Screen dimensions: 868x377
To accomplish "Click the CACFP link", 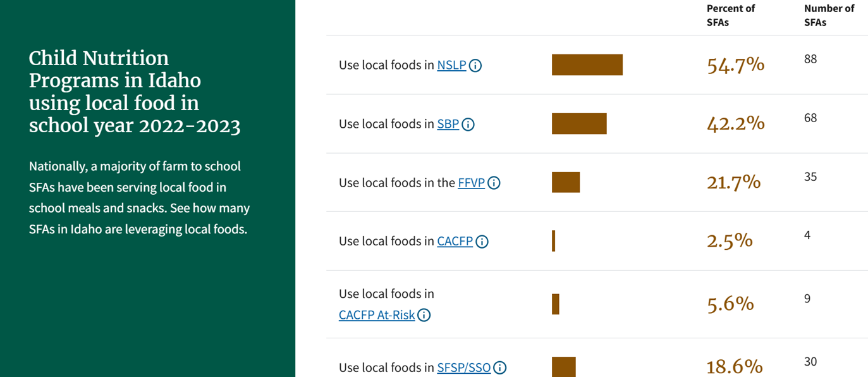I will tap(455, 242).
